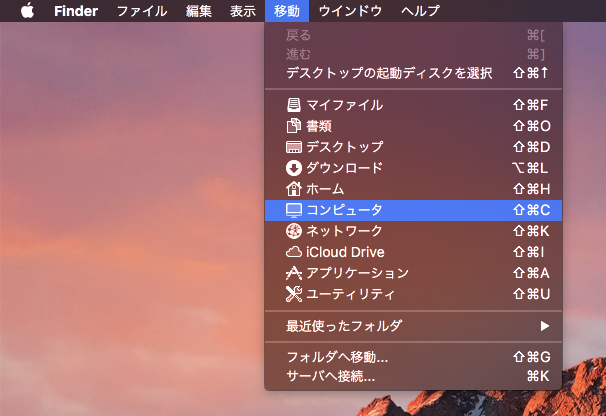Close the highlighted 移動 menu
606x416 pixels.
[287, 11]
